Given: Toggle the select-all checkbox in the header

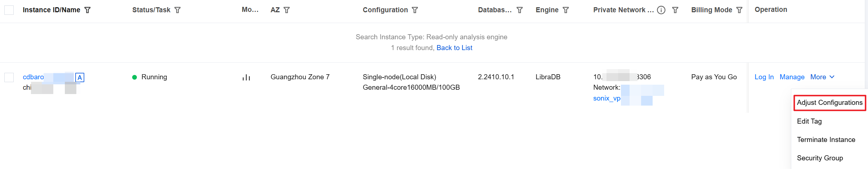Looking at the screenshot, I should [9, 10].
